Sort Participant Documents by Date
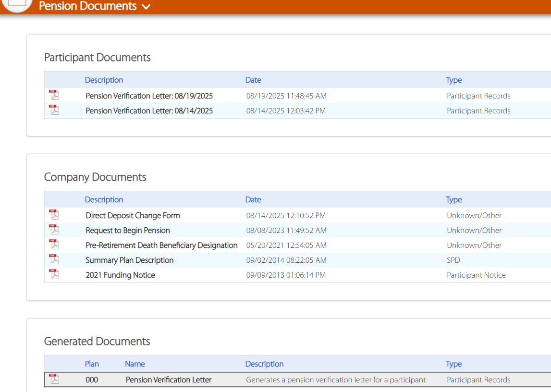This screenshot has width=551, height=392. tap(253, 80)
